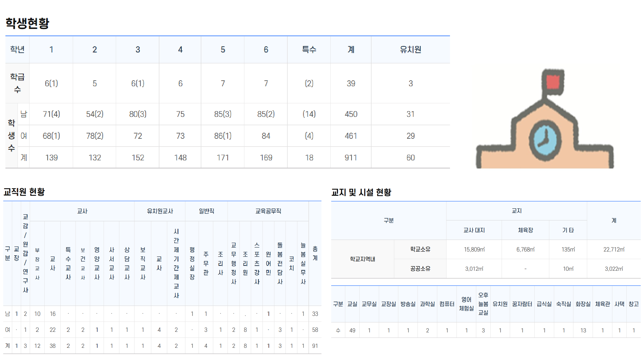The height and width of the screenshot is (357, 644).
Task: Click the 화장실 count 13 cell
Action: point(583,330)
